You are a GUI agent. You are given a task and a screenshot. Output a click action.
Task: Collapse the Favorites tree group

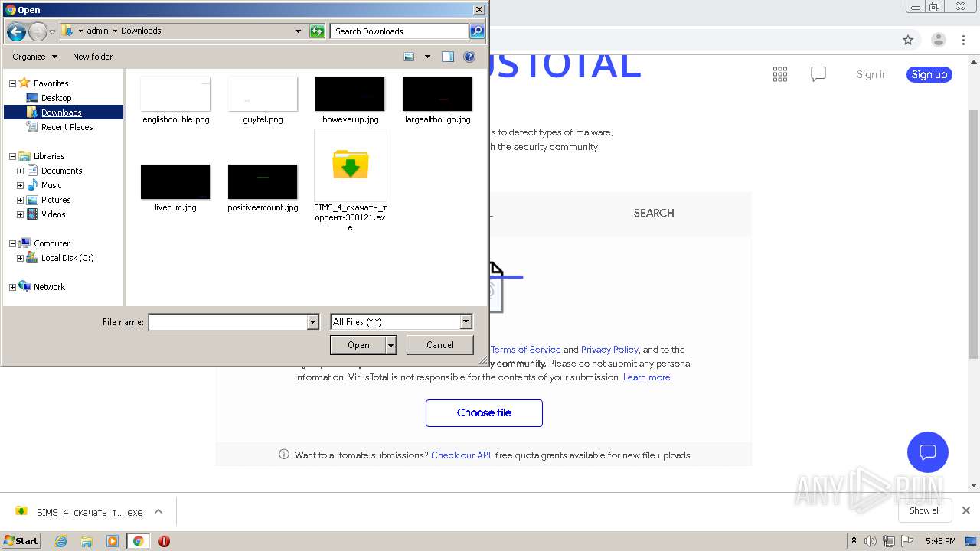click(x=12, y=83)
